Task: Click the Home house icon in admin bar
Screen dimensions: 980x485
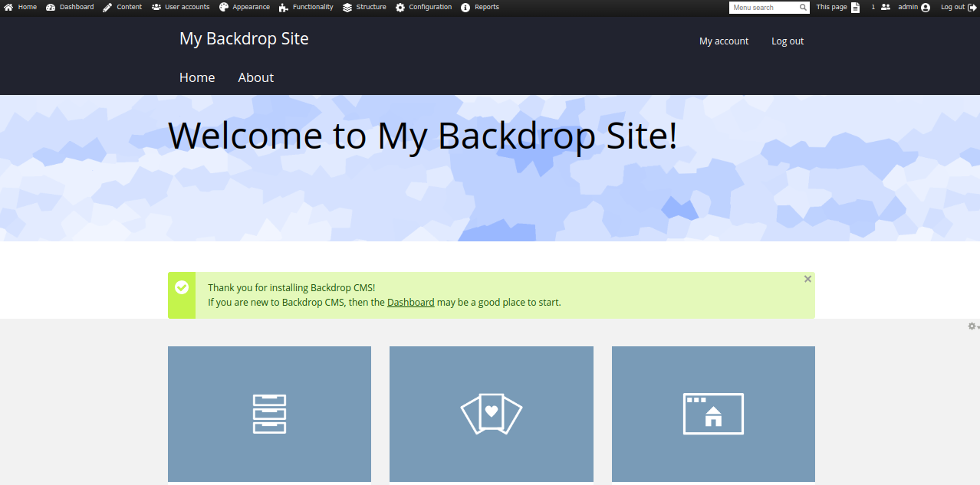Action: (x=8, y=8)
